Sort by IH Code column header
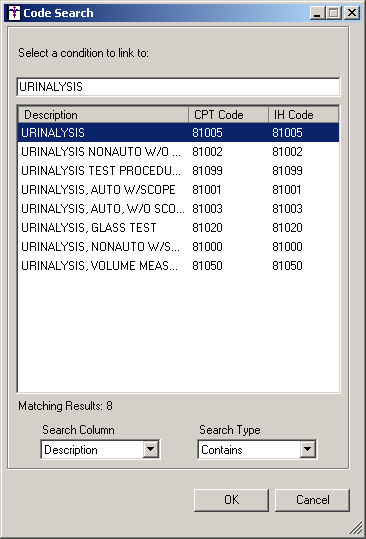The image size is (366, 539). [303, 115]
